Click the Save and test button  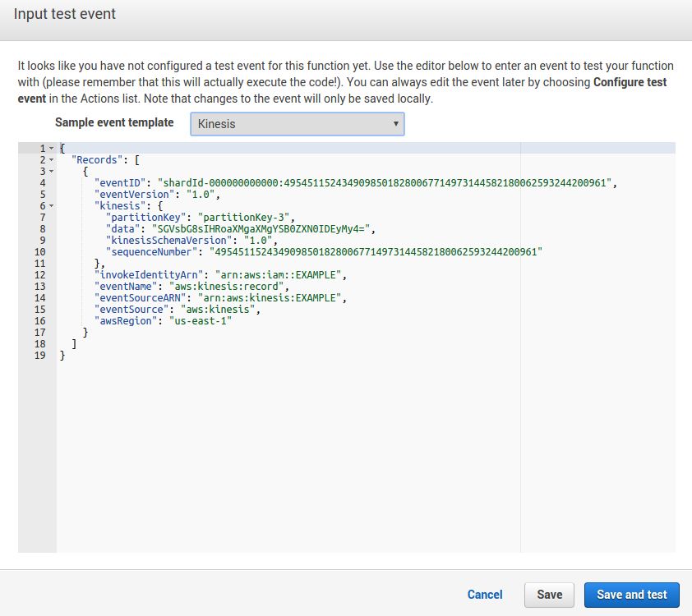tap(631, 595)
